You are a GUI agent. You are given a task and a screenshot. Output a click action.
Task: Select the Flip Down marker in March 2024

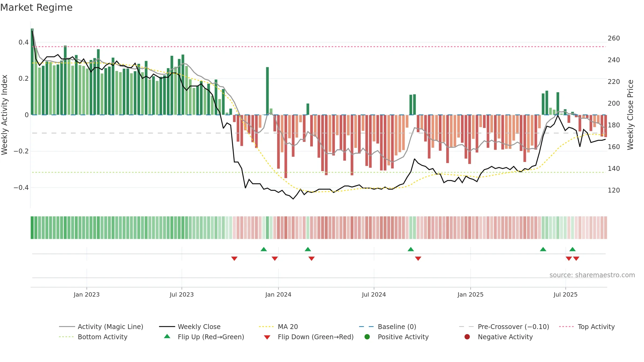point(312,258)
